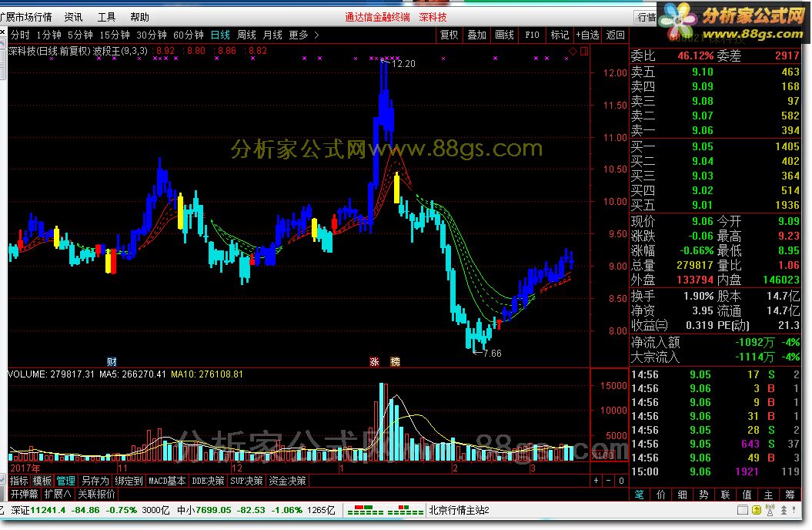Viewport: 812px width, 530px height.
Task: Switch to the 筹 chips tab
Action: [x=790, y=495]
